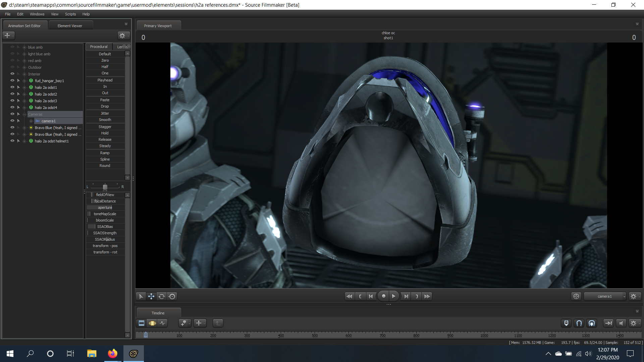
Task: Click the record button
Action: pos(383,296)
